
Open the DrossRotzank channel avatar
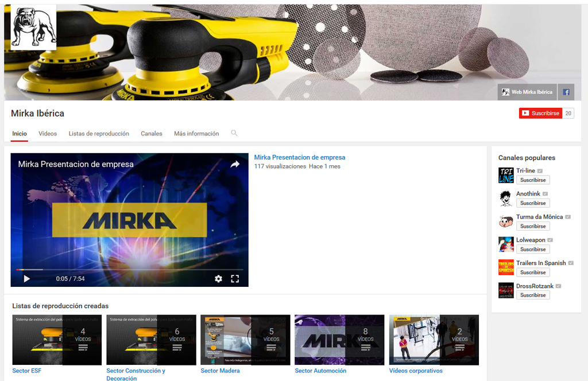click(x=506, y=290)
